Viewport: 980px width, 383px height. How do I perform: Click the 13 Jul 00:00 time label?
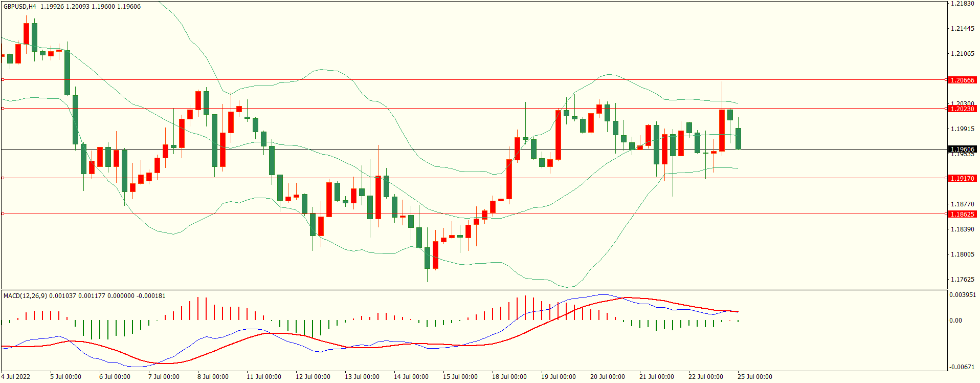(362, 377)
